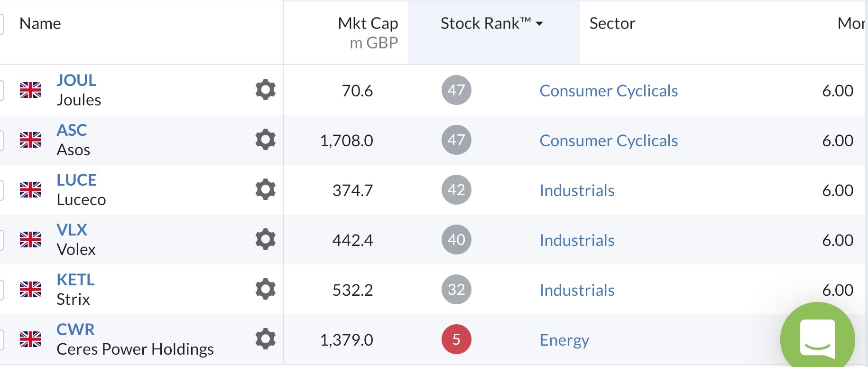This screenshot has height=367, width=868.
Task: Open the gear settings for Ceres Power Holdings
Action: click(x=265, y=339)
